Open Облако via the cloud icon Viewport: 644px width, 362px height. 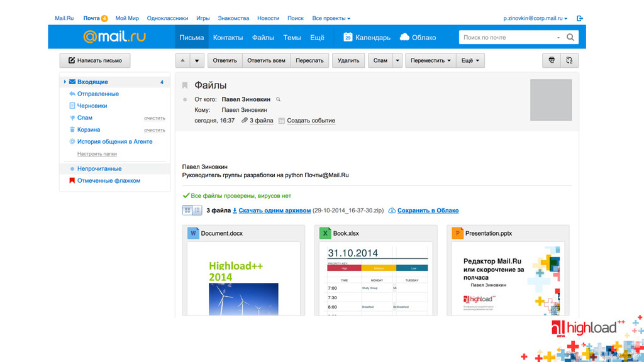pyautogui.click(x=404, y=37)
